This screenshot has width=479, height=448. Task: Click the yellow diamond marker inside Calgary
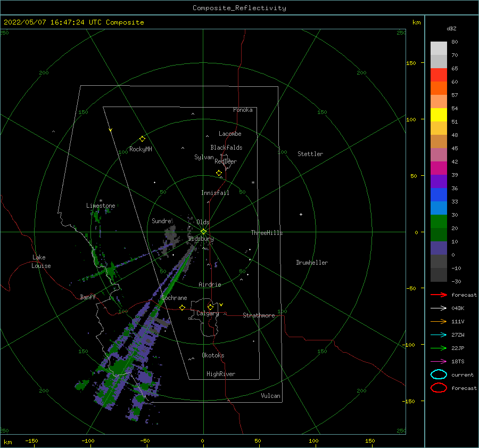coord(210,307)
